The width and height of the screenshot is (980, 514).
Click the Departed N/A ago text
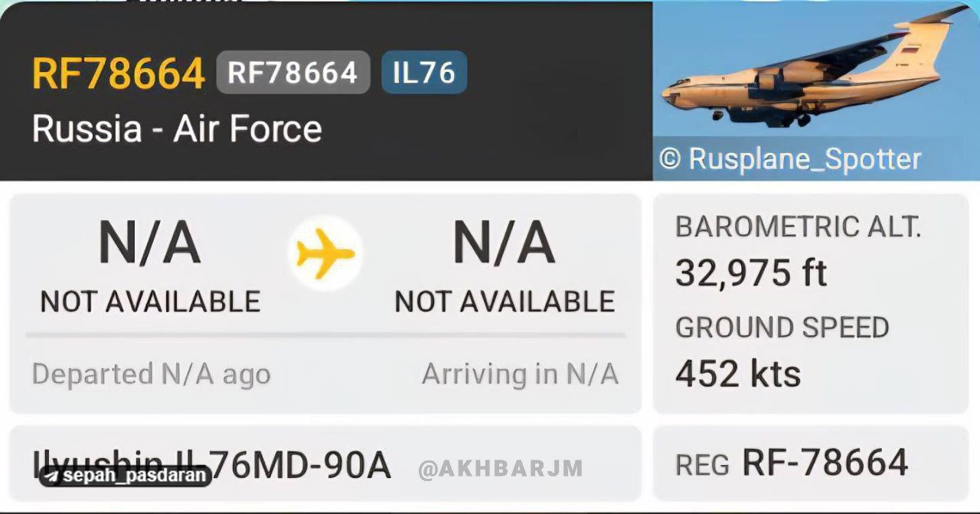152,375
